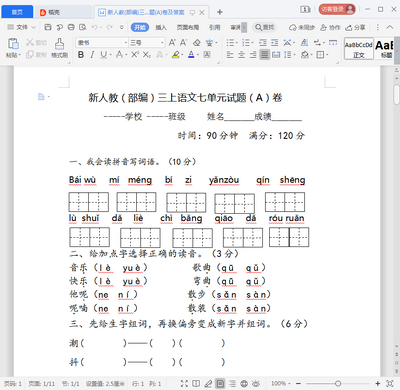Click the zoom slider handle
Screen dimensions: 400x390
pos(338,384)
